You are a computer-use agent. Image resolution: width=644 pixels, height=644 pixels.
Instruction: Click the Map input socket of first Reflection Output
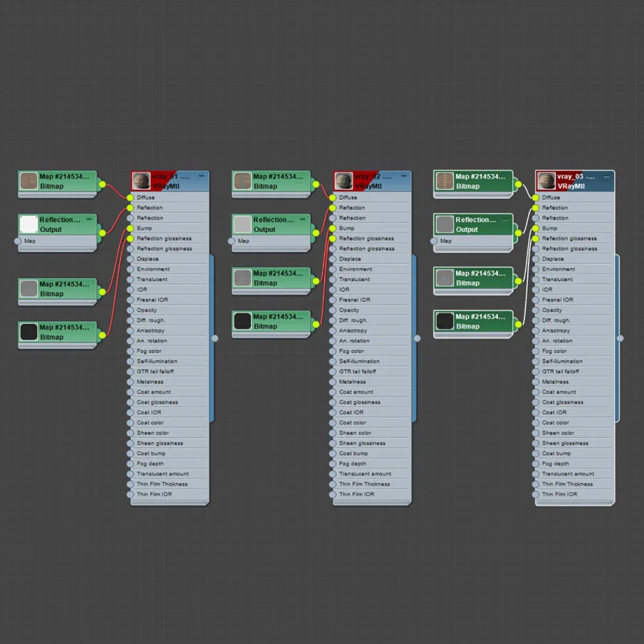pos(18,241)
